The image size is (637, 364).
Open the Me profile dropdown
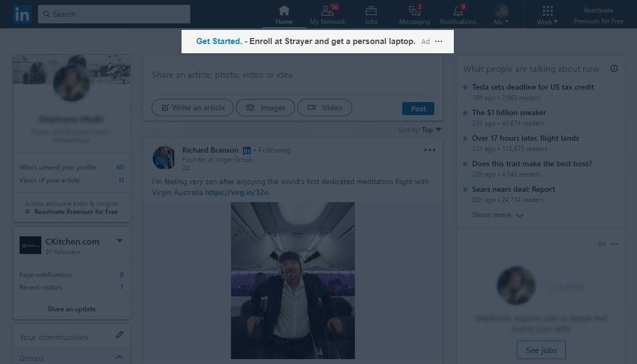pyautogui.click(x=501, y=15)
